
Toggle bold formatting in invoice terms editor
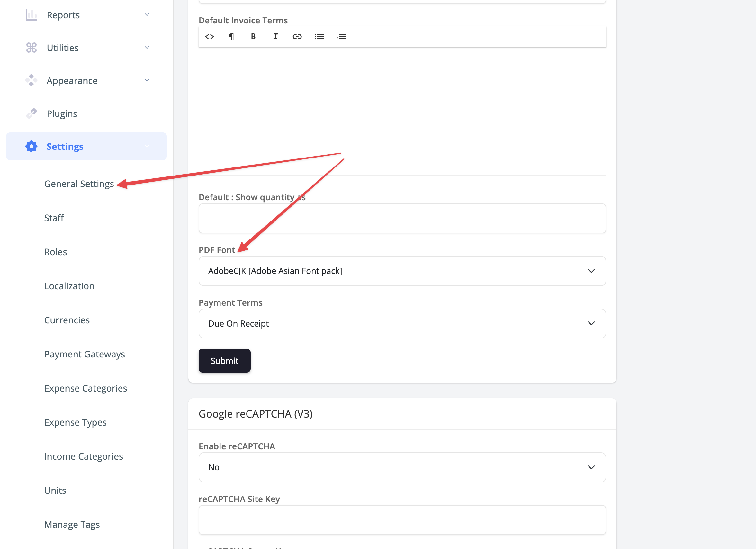tap(253, 37)
